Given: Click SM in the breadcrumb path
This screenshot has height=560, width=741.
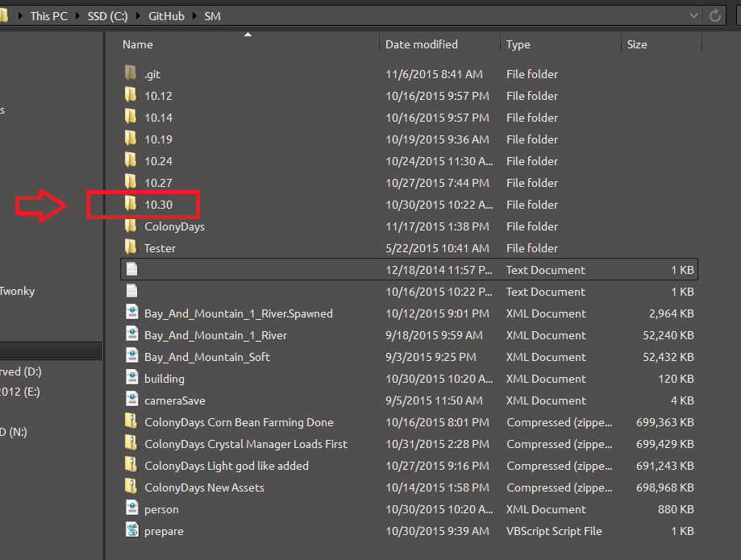Looking at the screenshot, I should pos(212,16).
